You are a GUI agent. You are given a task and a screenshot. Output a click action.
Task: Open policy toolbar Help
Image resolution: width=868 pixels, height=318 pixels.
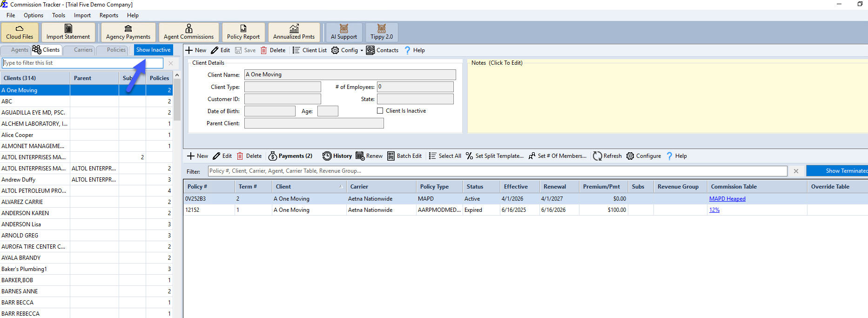click(x=677, y=156)
